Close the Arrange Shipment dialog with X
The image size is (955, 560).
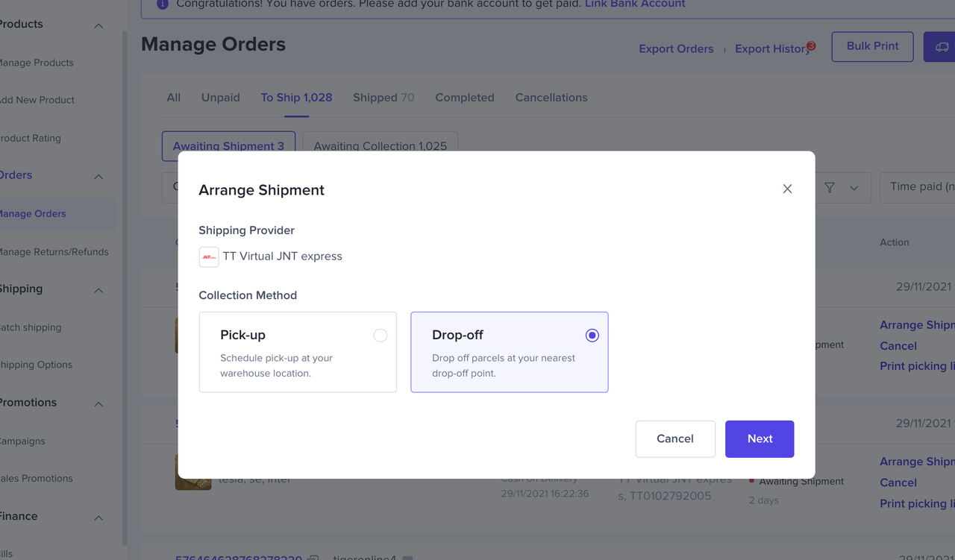click(787, 189)
